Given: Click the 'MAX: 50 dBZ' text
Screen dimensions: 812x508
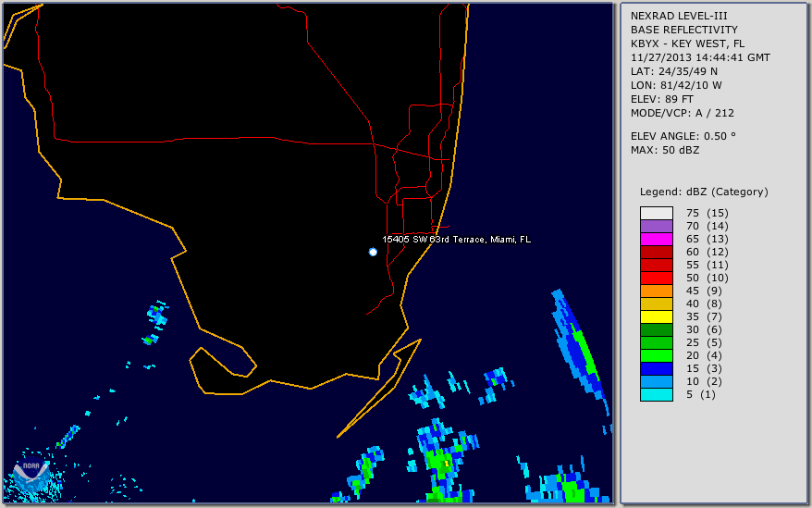Looking at the screenshot, I should click(665, 150).
